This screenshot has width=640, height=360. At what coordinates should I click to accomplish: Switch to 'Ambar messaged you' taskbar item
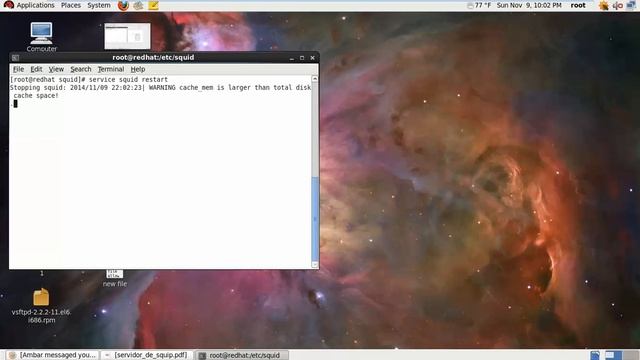[x=52, y=355]
